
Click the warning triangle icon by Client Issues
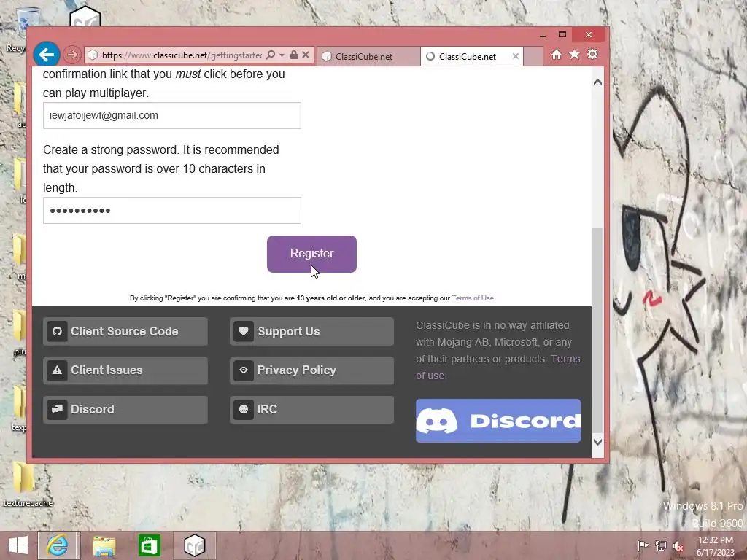57,370
